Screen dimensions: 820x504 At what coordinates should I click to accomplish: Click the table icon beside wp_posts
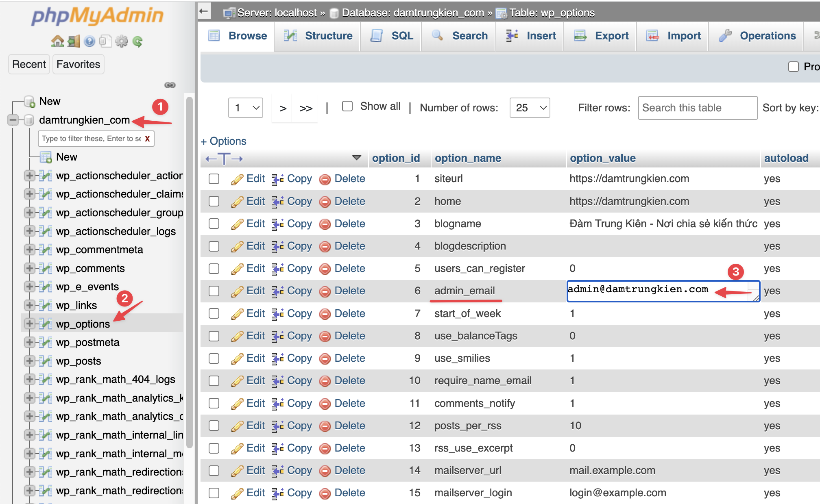click(x=46, y=361)
